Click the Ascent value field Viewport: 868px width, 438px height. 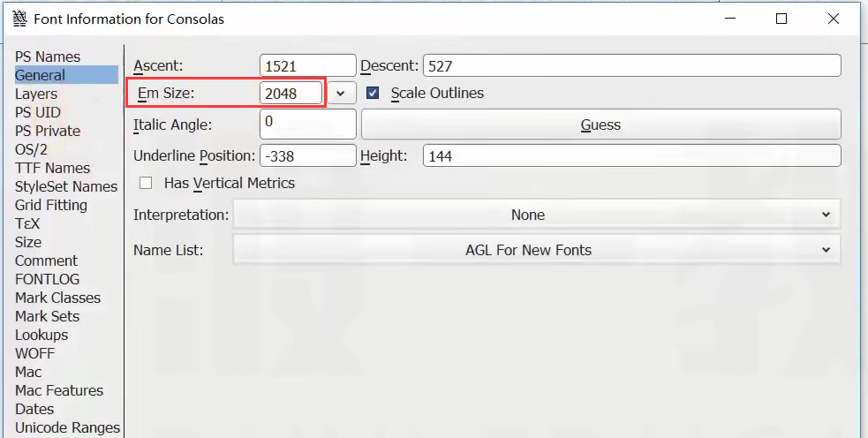tap(308, 66)
